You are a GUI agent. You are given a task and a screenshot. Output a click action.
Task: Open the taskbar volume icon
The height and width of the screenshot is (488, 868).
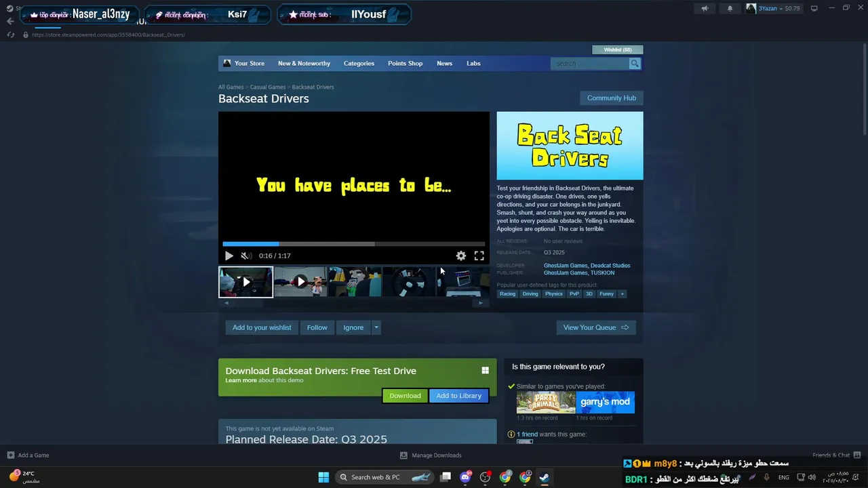[x=812, y=477]
